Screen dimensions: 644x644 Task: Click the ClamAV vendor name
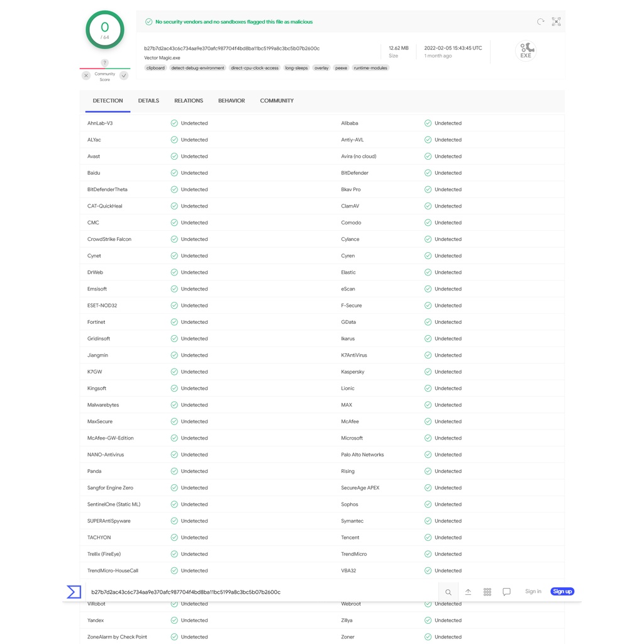tap(350, 206)
